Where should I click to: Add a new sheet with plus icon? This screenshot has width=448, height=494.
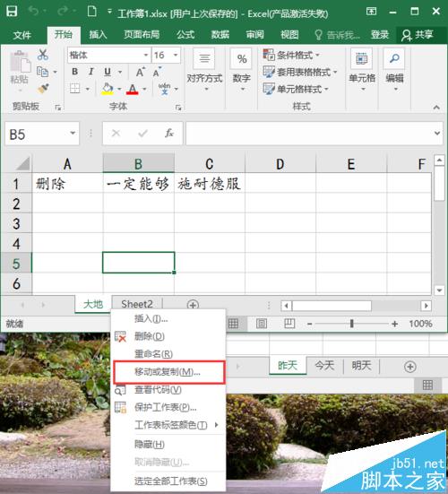click(x=193, y=306)
